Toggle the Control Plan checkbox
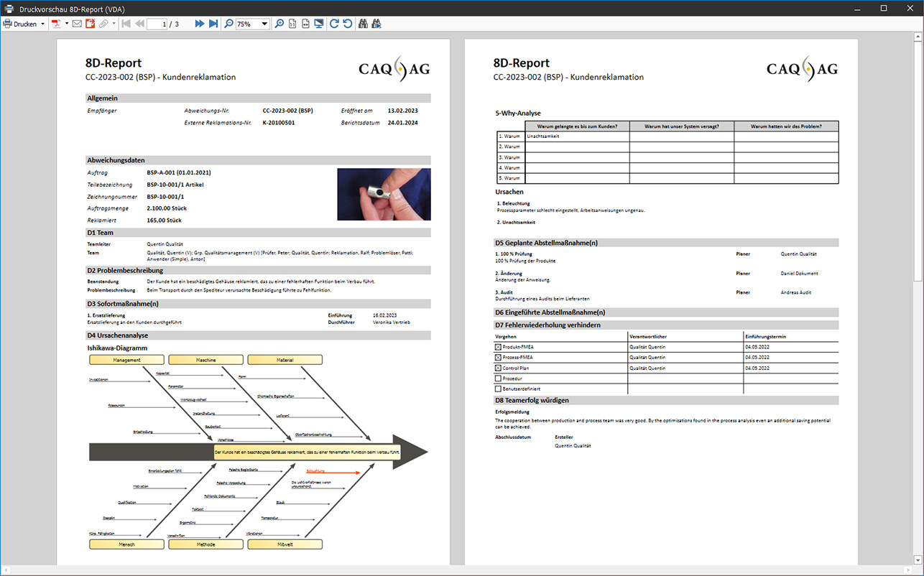This screenshot has width=924, height=576. (498, 368)
